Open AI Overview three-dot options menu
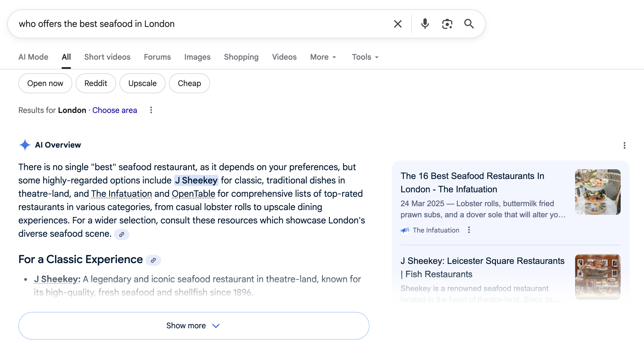 (624, 145)
